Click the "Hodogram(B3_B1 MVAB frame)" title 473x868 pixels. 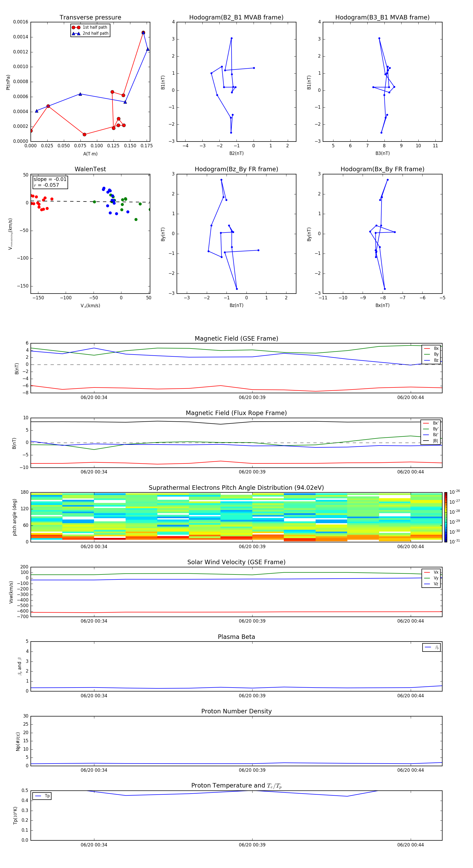[382, 18]
